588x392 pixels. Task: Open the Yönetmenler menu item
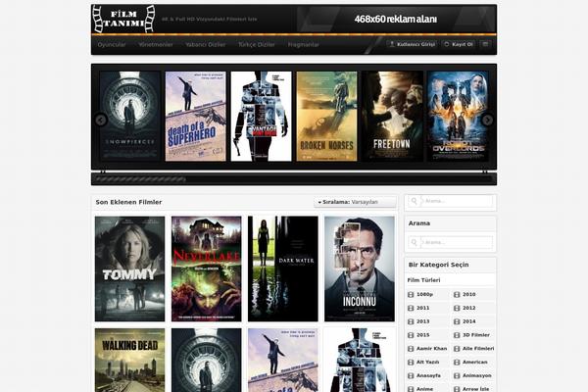(x=156, y=45)
